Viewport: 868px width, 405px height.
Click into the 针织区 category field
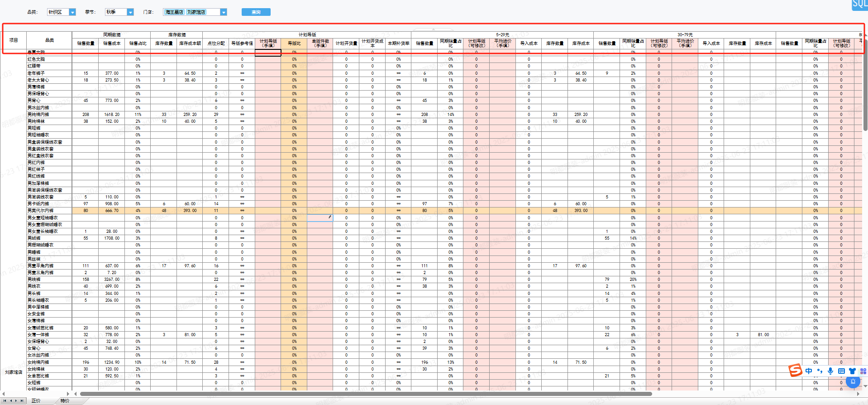pyautogui.click(x=58, y=12)
